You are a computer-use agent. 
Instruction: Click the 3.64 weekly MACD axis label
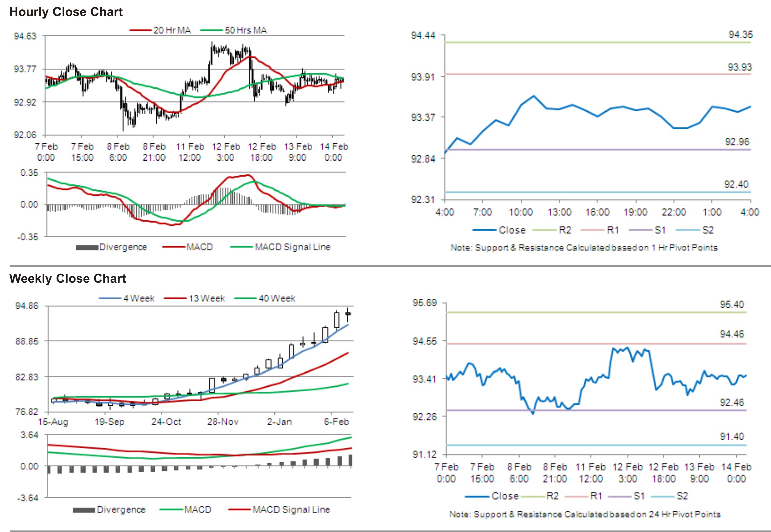coord(29,435)
